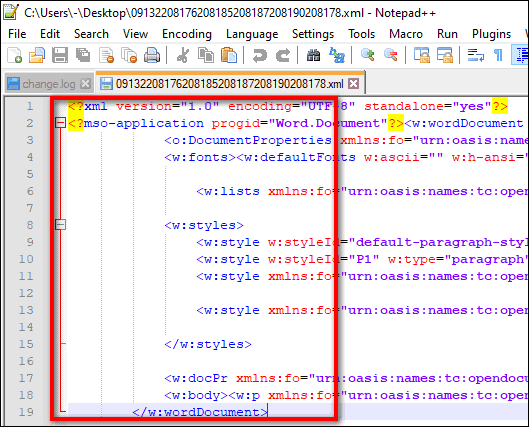Open the Macro menu
The image size is (529, 427).
(x=406, y=34)
